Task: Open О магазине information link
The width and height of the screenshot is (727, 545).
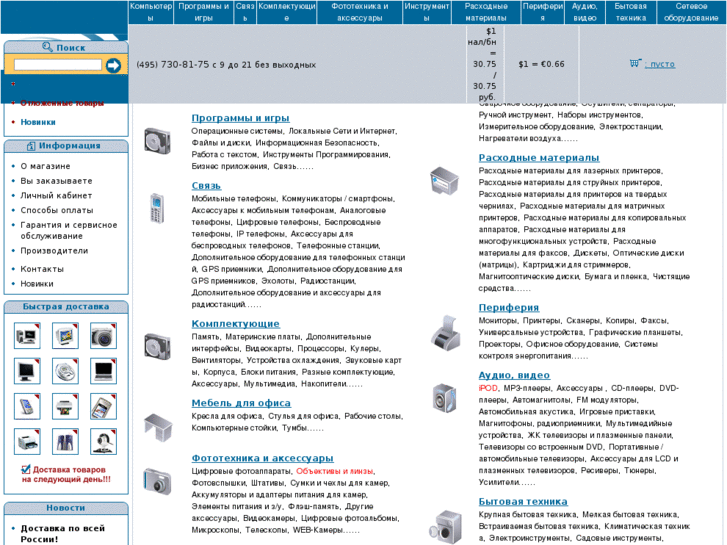Action: [45, 166]
